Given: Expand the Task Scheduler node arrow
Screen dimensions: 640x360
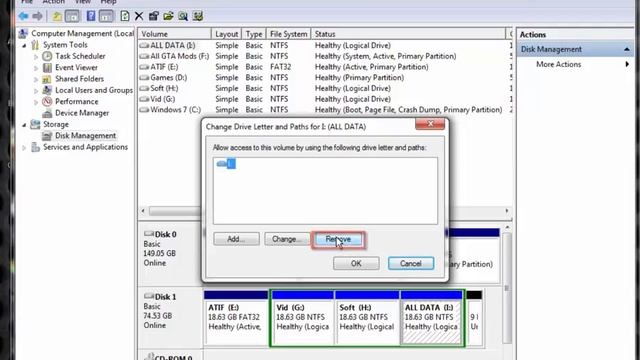Looking at the screenshot, I should click(x=36, y=57).
